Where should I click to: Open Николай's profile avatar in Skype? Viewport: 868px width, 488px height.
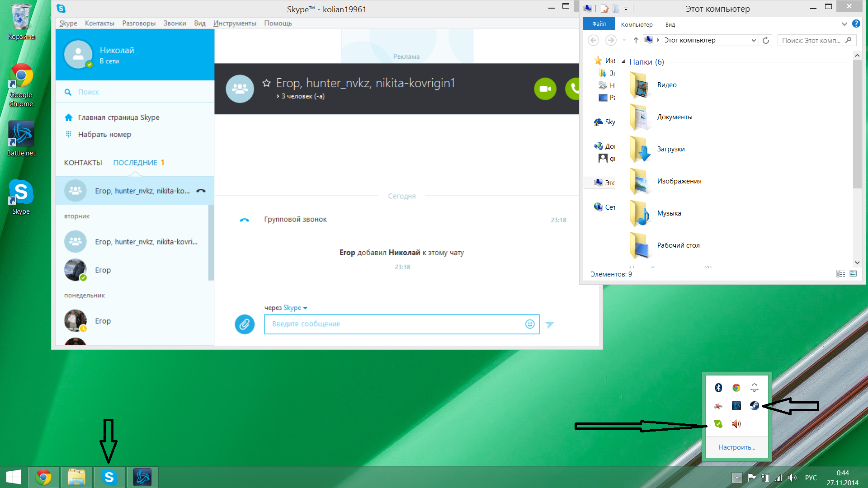point(78,54)
